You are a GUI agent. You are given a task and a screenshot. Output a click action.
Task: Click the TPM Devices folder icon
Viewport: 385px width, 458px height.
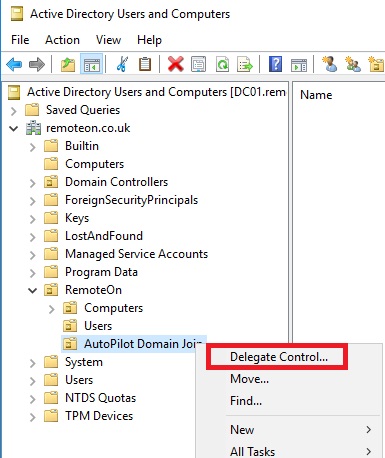coord(51,416)
